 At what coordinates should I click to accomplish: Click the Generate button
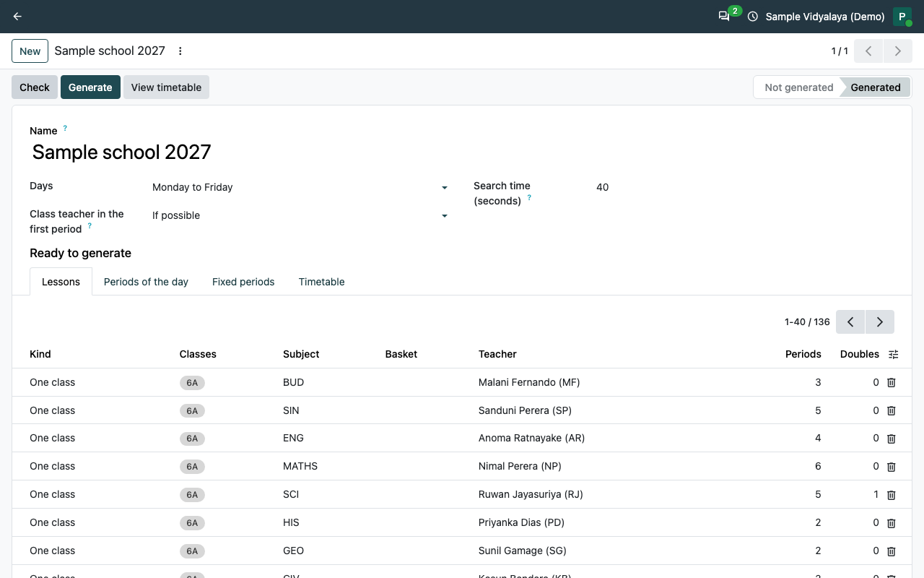pyautogui.click(x=90, y=87)
